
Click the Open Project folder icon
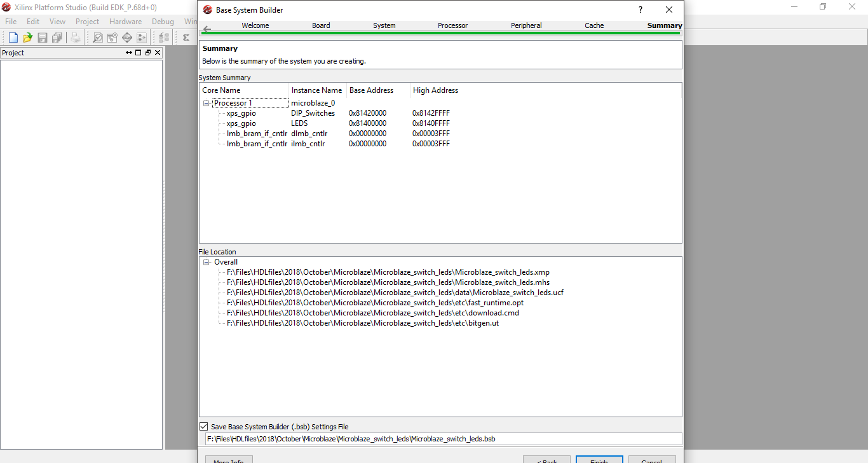point(27,38)
